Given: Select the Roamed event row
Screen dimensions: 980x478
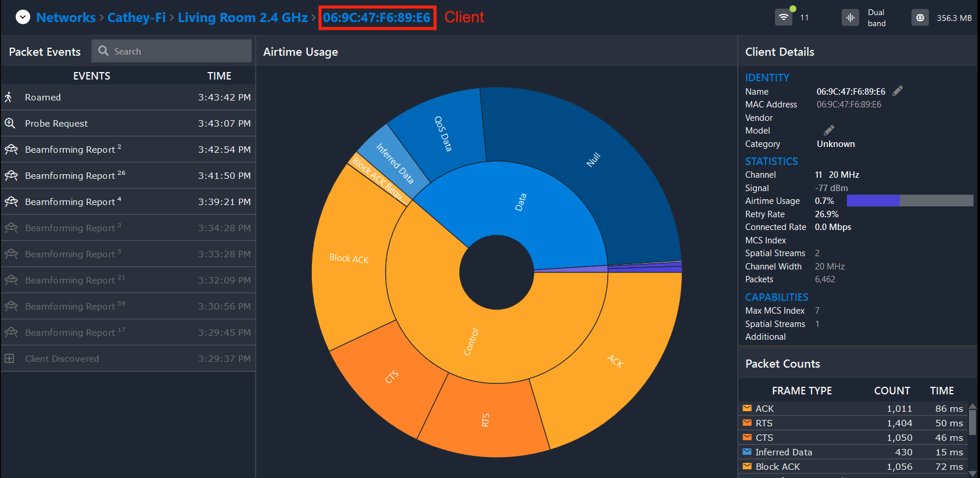Looking at the screenshot, I should 128,97.
